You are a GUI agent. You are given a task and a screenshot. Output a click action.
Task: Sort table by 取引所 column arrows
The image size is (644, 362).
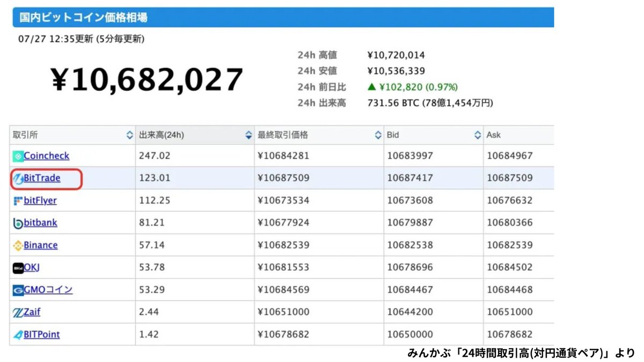[x=129, y=136]
